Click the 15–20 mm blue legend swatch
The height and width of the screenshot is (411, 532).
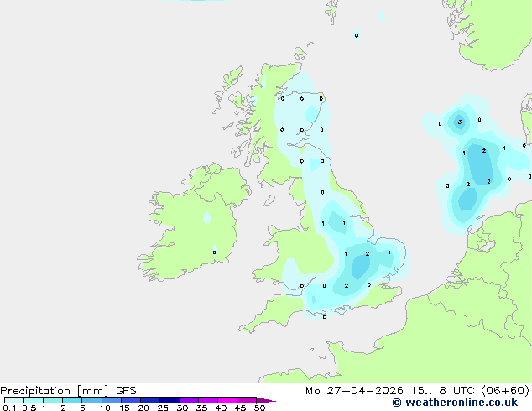click(x=131, y=400)
